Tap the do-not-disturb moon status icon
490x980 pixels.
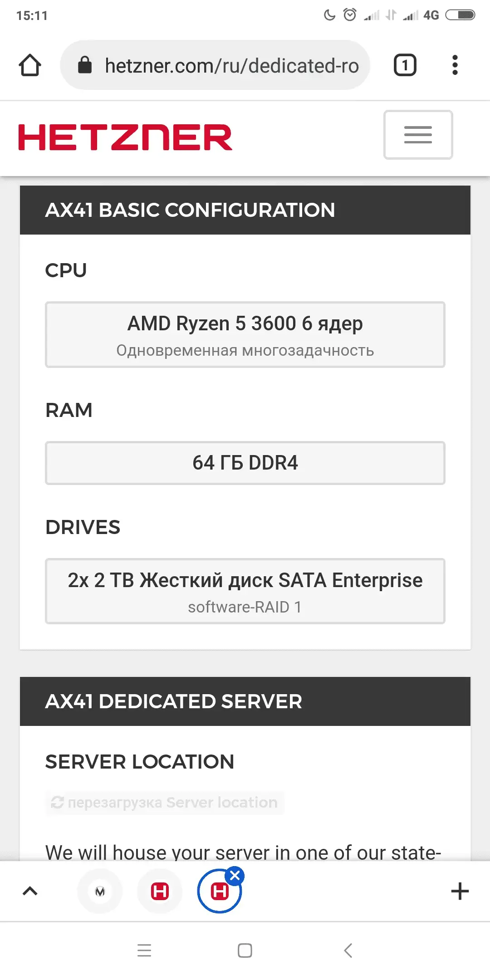329,15
